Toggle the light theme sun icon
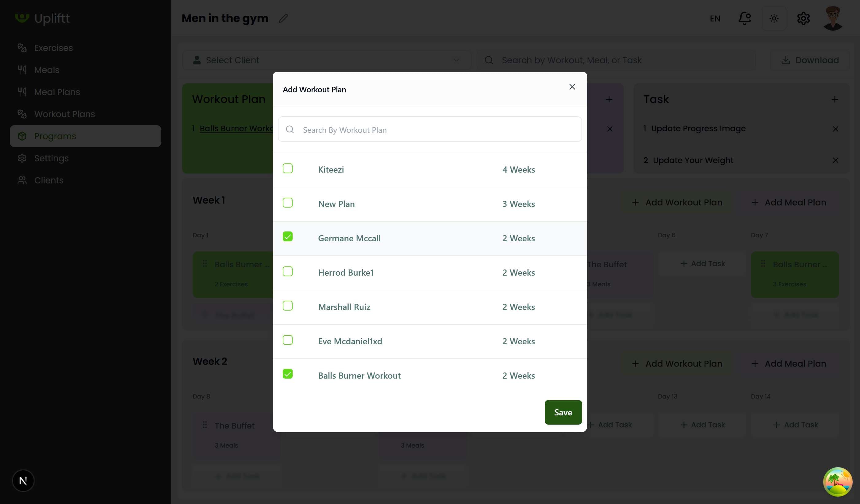860x504 pixels. 774,18
